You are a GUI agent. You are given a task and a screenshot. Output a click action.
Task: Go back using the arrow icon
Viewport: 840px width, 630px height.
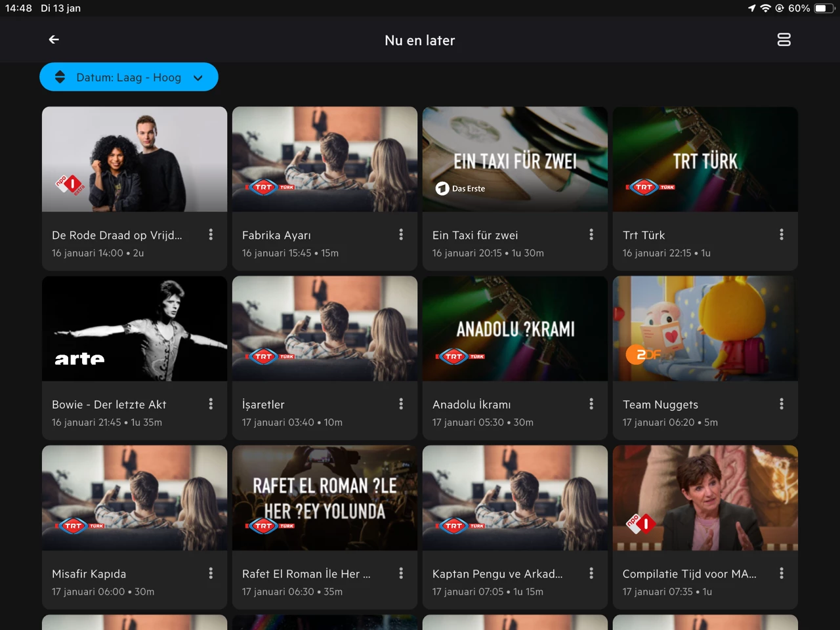coord(54,40)
